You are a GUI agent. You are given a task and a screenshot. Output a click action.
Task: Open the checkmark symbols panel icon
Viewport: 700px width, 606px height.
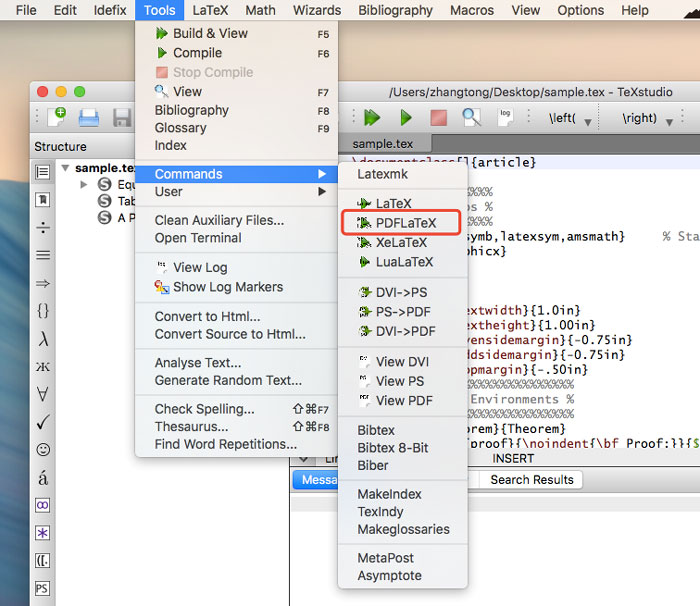pos(43,422)
